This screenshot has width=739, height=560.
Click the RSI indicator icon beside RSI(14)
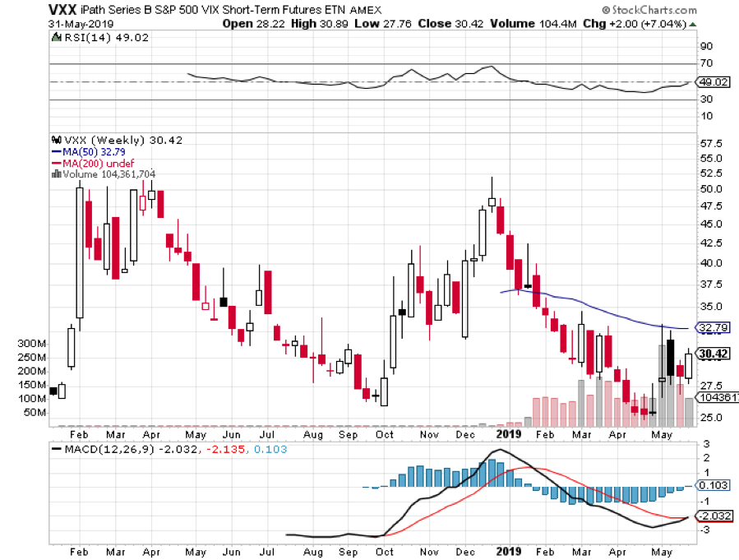tap(57, 37)
